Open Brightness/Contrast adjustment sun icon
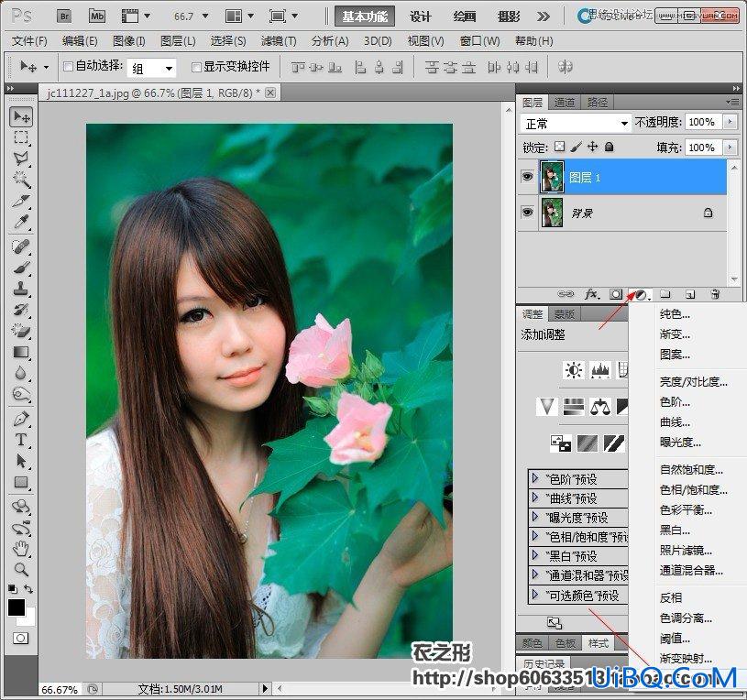Image resolution: width=747 pixels, height=700 pixels. (574, 370)
